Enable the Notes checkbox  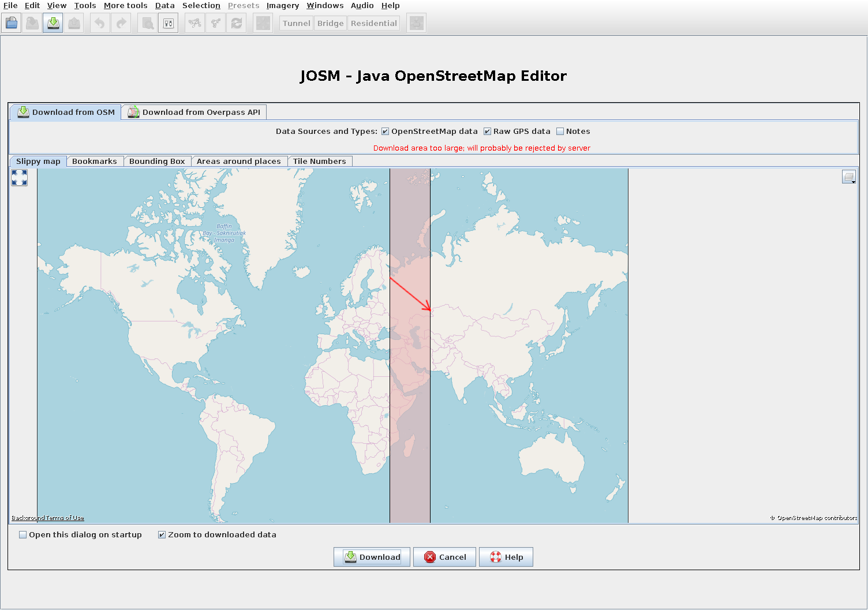pos(560,132)
